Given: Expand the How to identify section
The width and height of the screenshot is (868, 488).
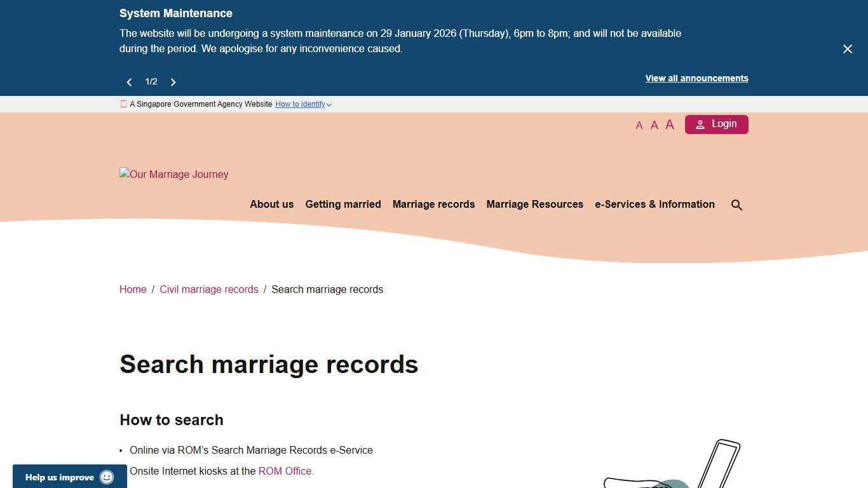Looking at the screenshot, I should point(303,104).
